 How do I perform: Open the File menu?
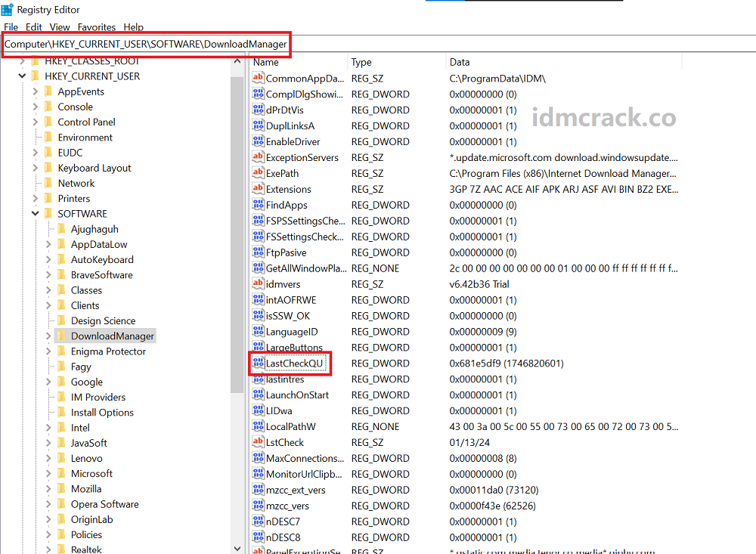click(11, 27)
